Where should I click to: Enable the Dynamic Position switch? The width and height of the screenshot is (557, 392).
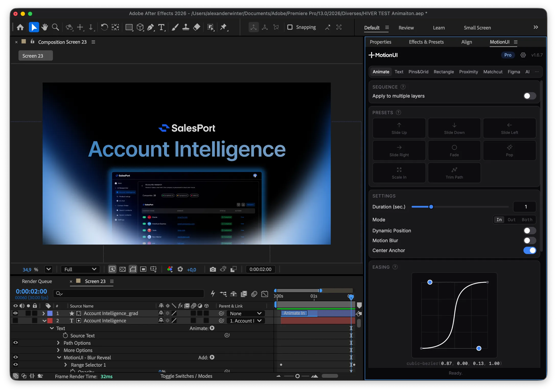pyautogui.click(x=529, y=231)
